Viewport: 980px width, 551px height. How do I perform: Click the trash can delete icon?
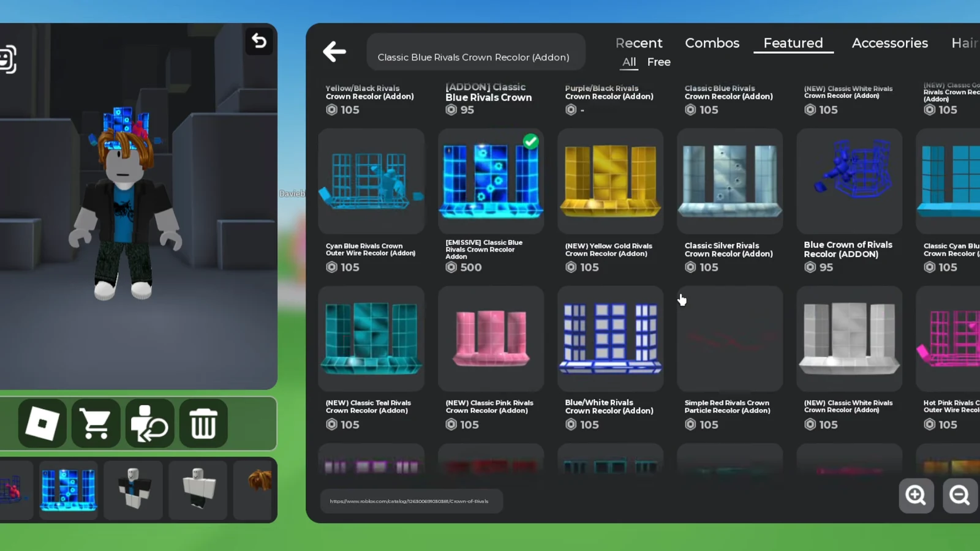point(203,423)
